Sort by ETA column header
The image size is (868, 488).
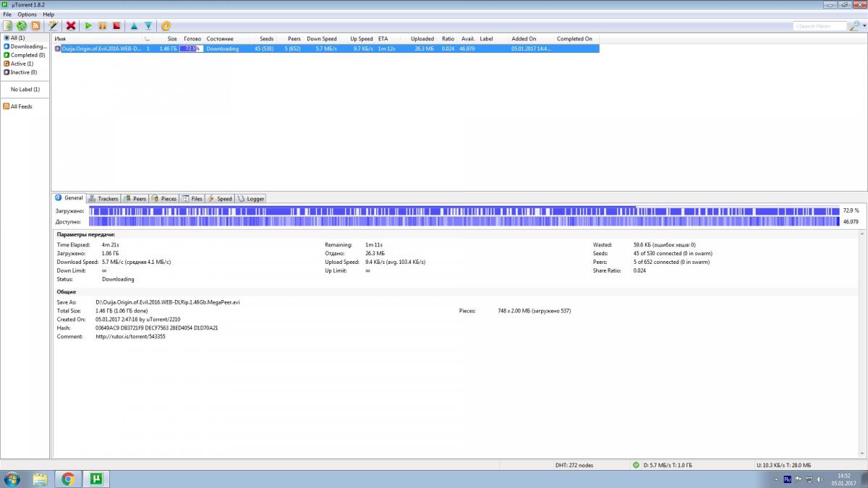[383, 39]
